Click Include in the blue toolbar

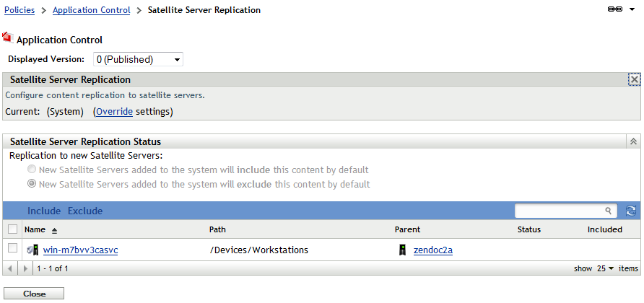[44, 211]
